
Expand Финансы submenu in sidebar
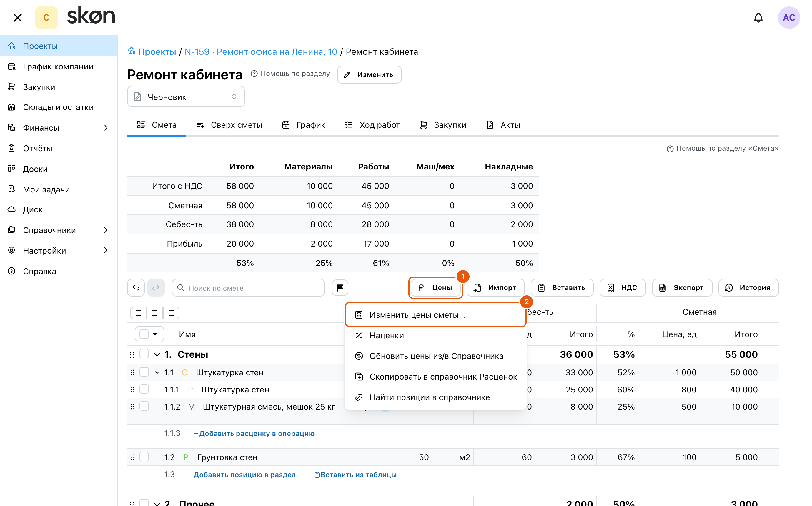(106, 127)
